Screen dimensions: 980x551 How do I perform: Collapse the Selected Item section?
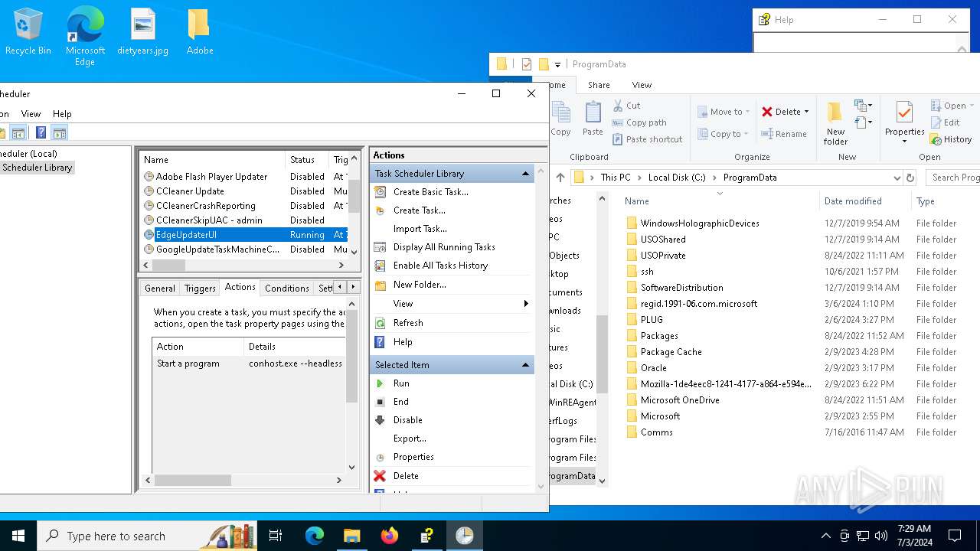pyautogui.click(x=525, y=365)
